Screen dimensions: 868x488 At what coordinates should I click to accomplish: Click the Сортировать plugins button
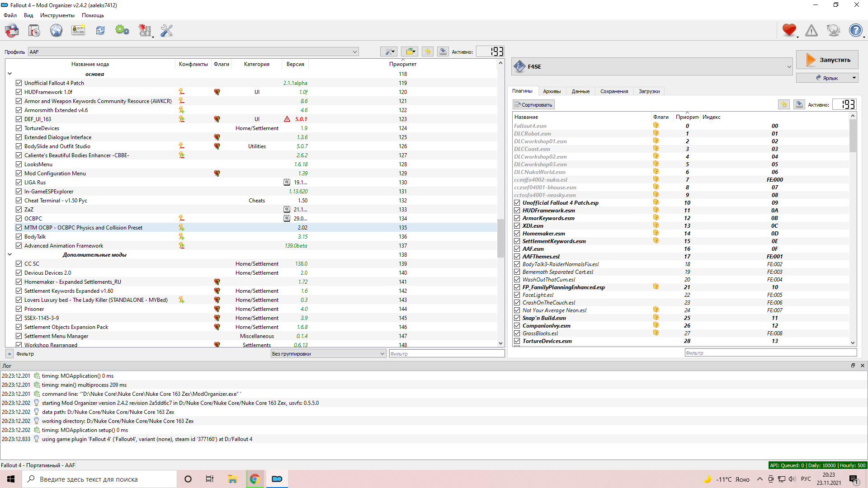(x=533, y=105)
